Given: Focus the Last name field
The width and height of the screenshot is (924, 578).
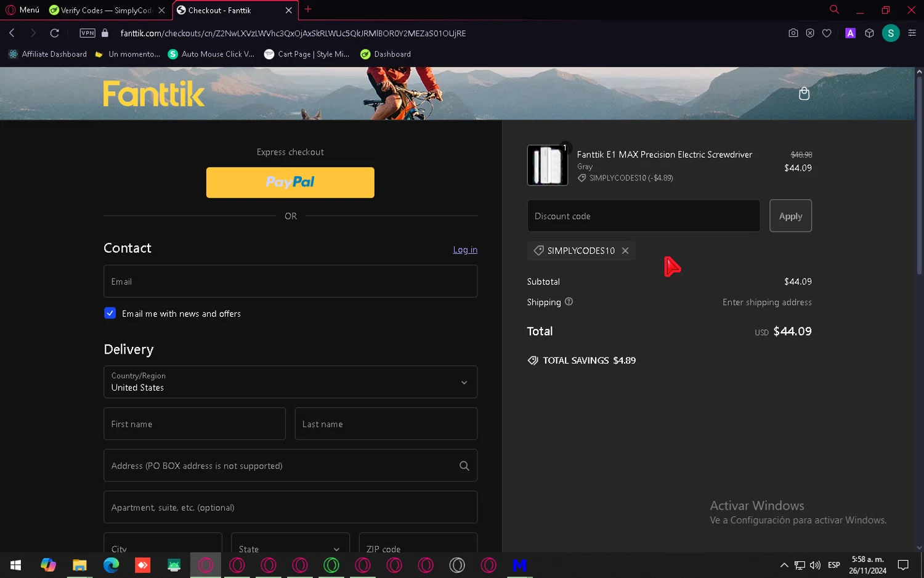Looking at the screenshot, I should point(386,424).
